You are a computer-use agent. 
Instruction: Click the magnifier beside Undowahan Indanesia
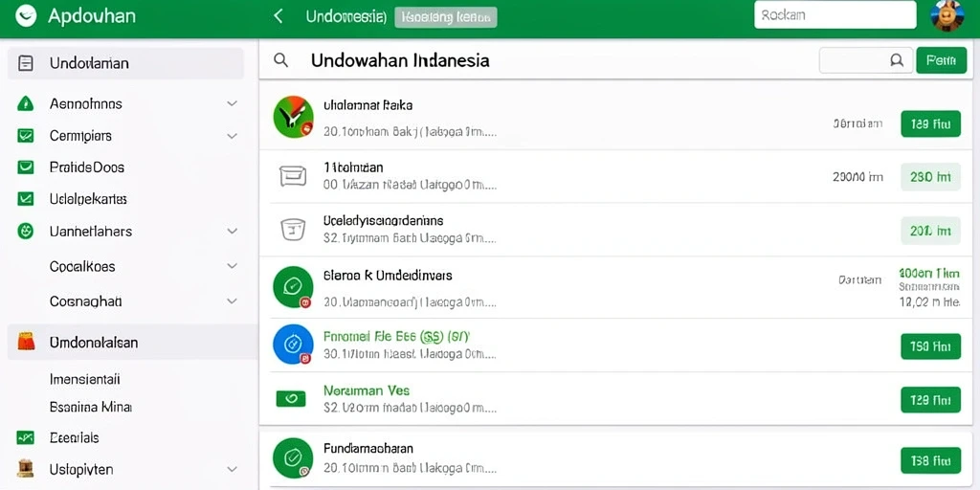(x=281, y=60)
